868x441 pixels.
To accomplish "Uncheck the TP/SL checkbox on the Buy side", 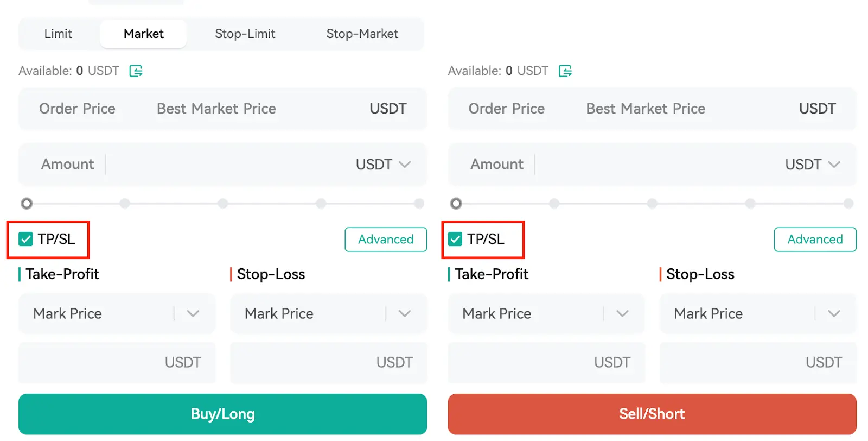I will point(25,239).
